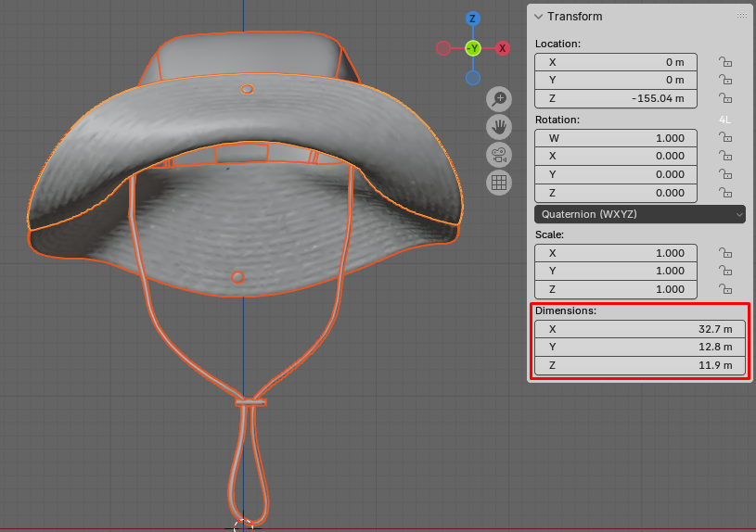Switch perspective/orthographic with the grid icon

coord(499,183)
